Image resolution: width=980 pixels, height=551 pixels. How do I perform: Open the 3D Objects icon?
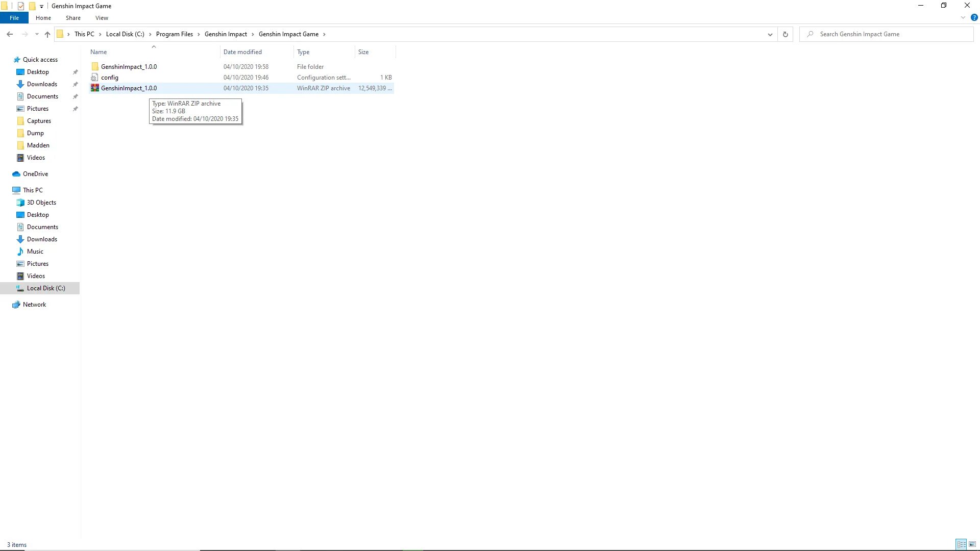pyautogui.click(x=20, y=203)
